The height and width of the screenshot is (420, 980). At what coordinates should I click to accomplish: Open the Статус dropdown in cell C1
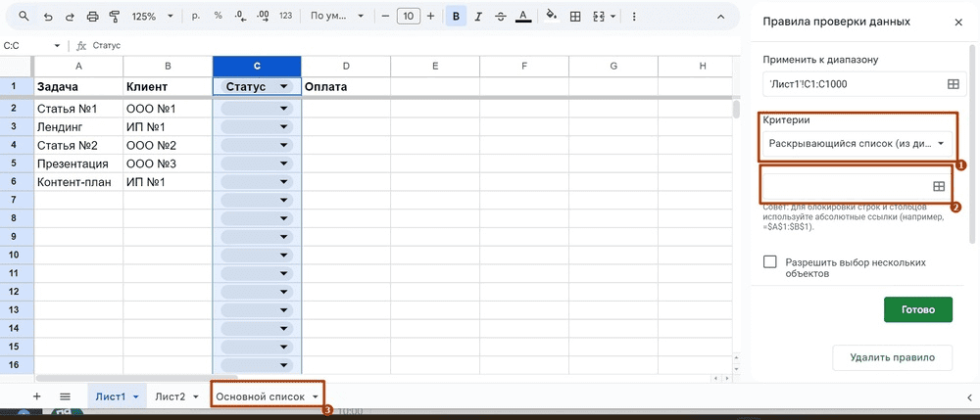(x=284, y=87)
